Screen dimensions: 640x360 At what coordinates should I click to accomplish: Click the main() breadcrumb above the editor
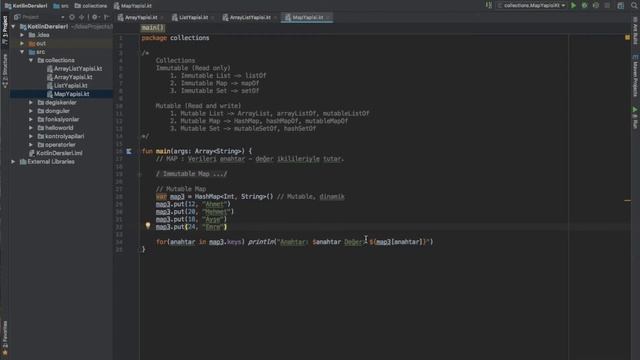pyautogui.click(x=152, y=28)
